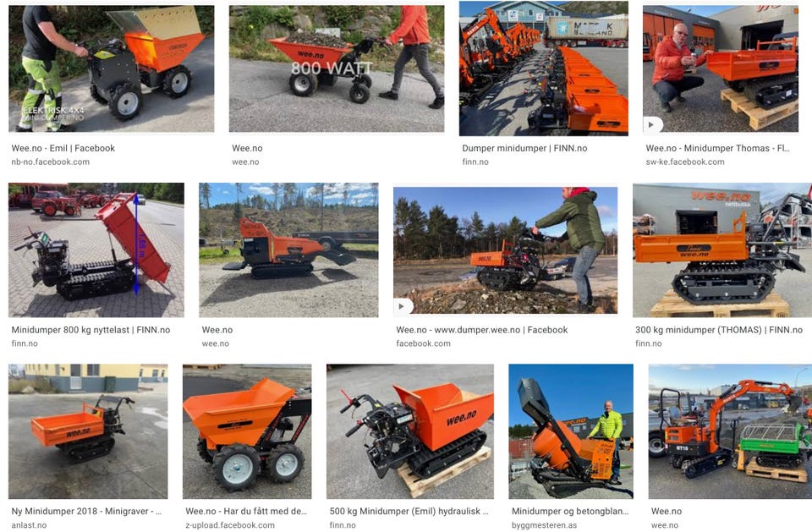Open the Elektrisk 4x4 mini dumper thumbnail

pos(112,69)
